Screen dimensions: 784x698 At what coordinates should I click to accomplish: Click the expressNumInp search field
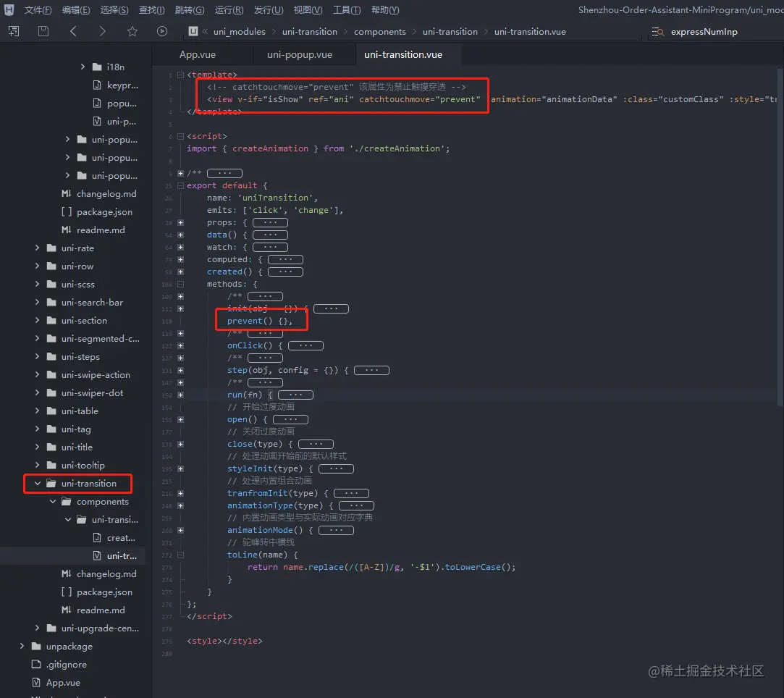coord(704,32)
